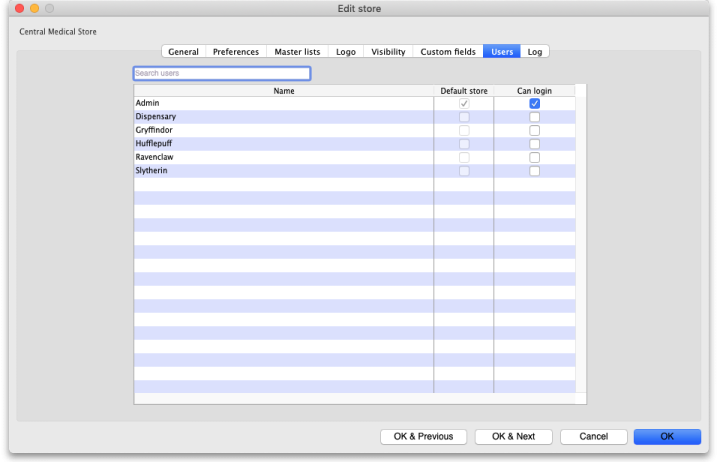Uncheck Can login for Admin
717x462 pixels.
pos(535,104)
